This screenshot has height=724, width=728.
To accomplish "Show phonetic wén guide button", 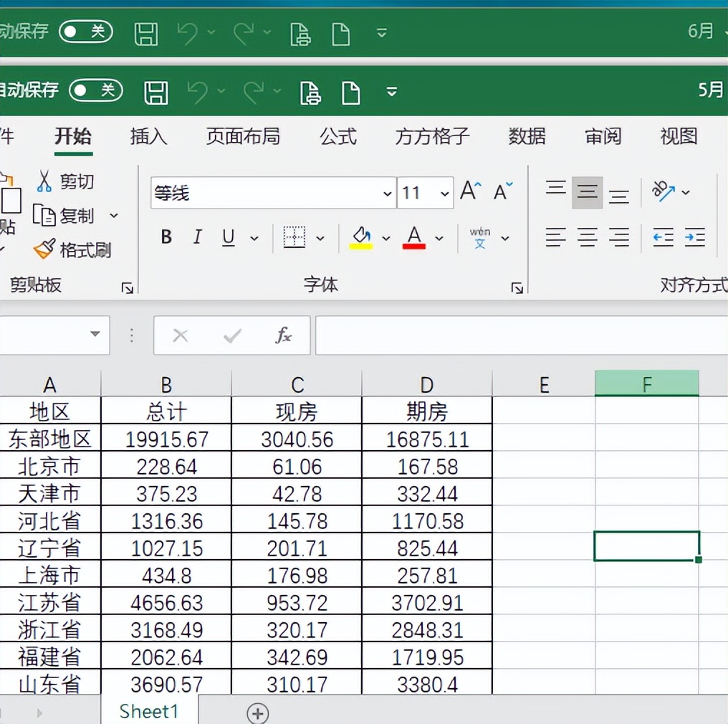I will 479,238.
